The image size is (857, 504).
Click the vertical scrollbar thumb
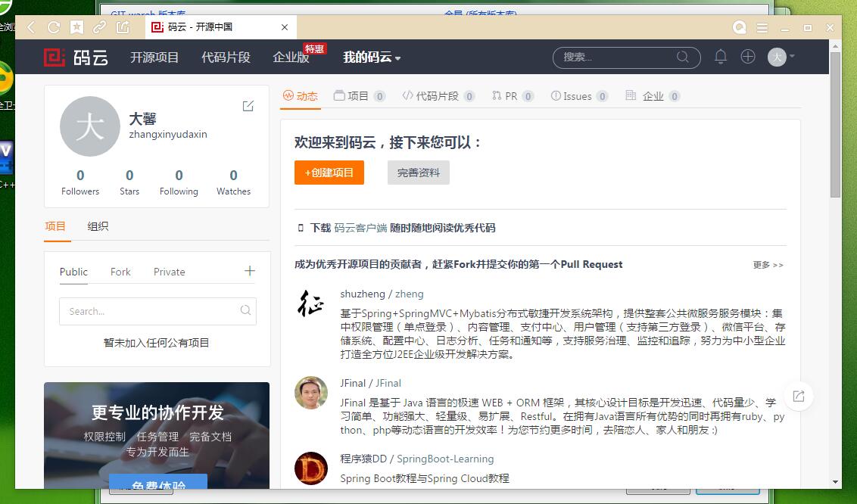(x=835, y=125)
